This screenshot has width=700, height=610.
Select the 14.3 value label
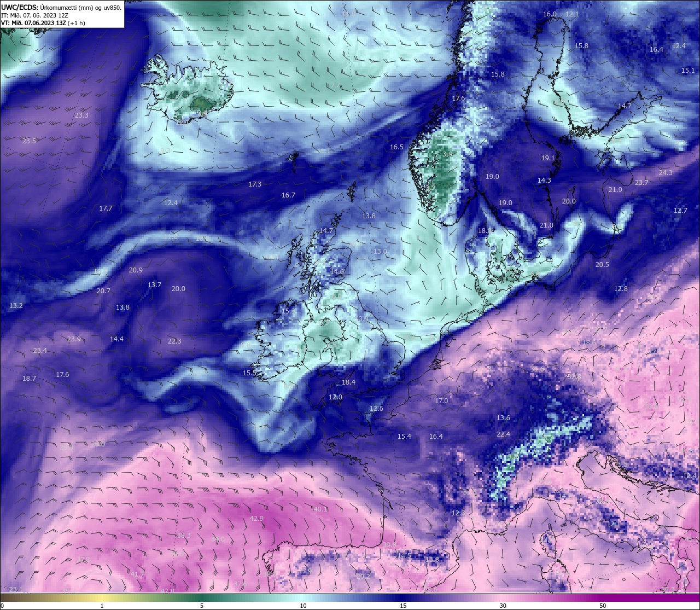pyautogui.click(x=544, y=180)
